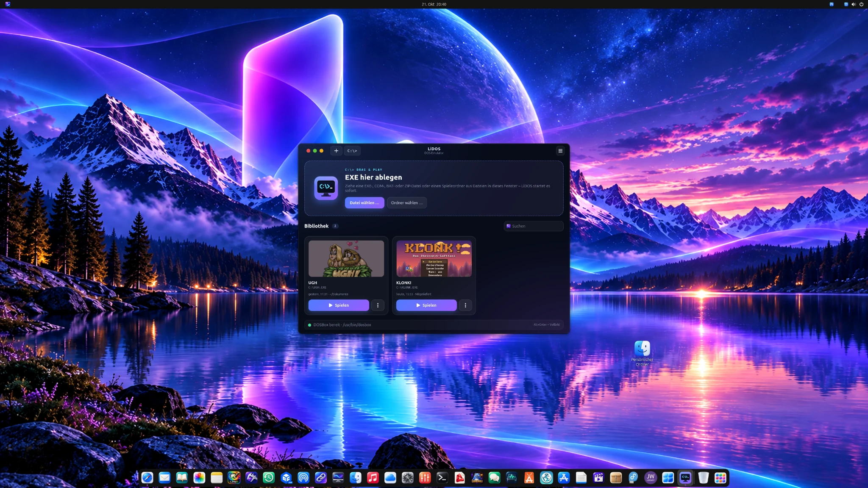Image resolution: width=868 pixels, height=488 pixels.
Task: Open the C:\> prompt button in the header
Action: coord(352,151)
